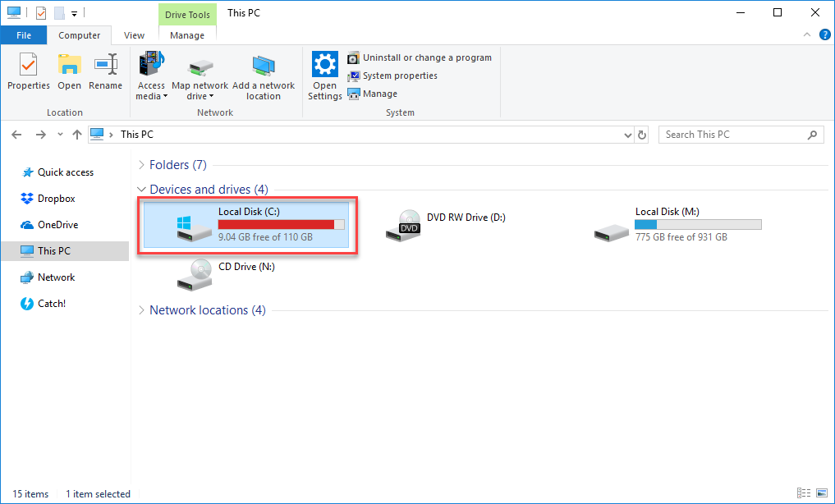Select the CD Drive (N:) icon

195,275
